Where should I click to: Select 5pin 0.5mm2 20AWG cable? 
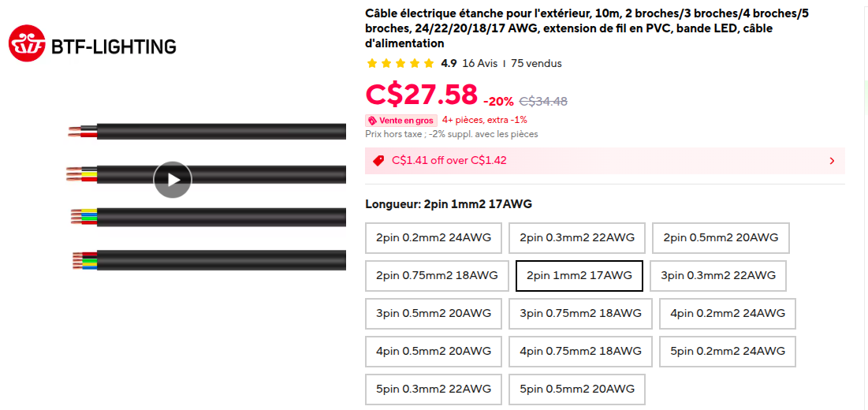[x=577, y=389]
